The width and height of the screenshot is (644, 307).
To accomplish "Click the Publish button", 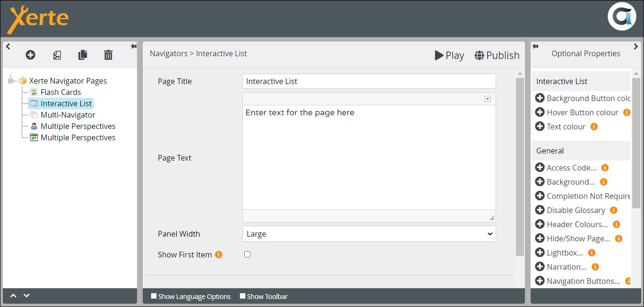I will 497,55.
